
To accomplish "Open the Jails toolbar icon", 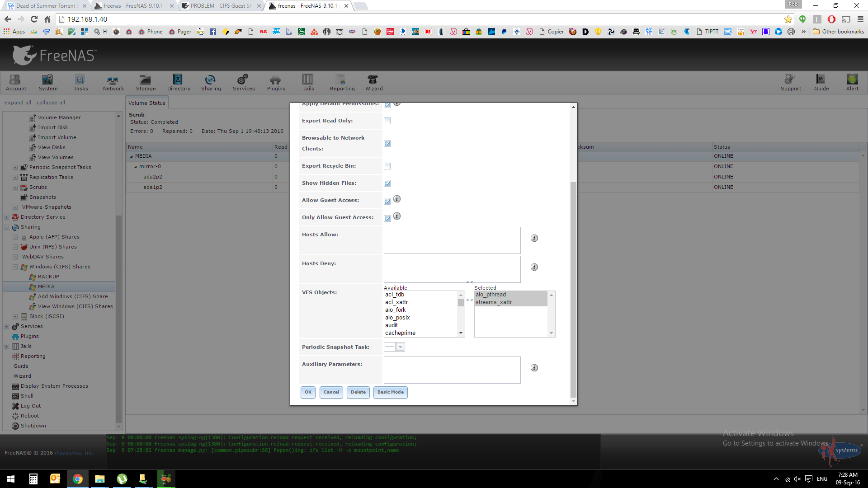I will tap(308, 83).
